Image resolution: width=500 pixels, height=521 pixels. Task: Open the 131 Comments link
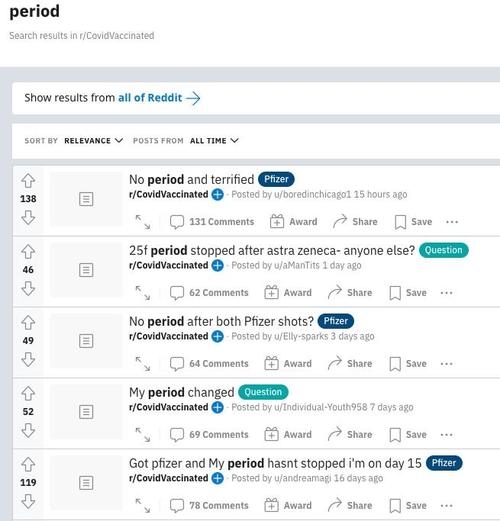click(212, 222)
